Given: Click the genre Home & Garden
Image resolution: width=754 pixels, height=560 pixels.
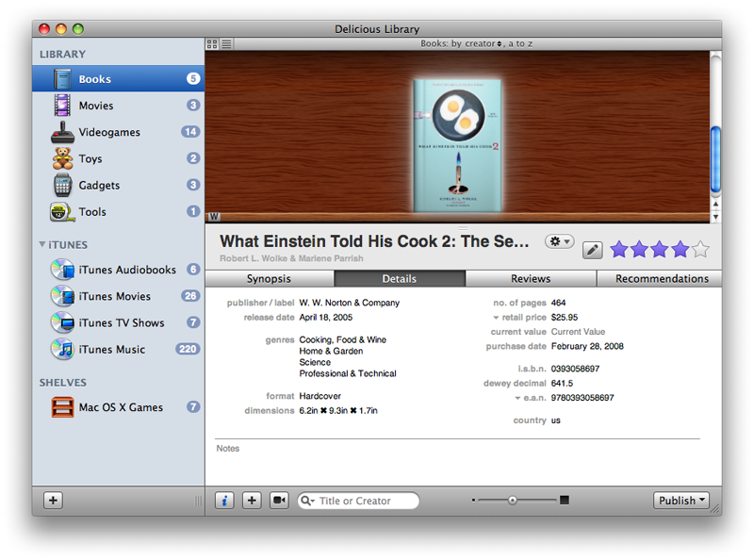Looking at the screenshot, I should click(x=331, y=351).
